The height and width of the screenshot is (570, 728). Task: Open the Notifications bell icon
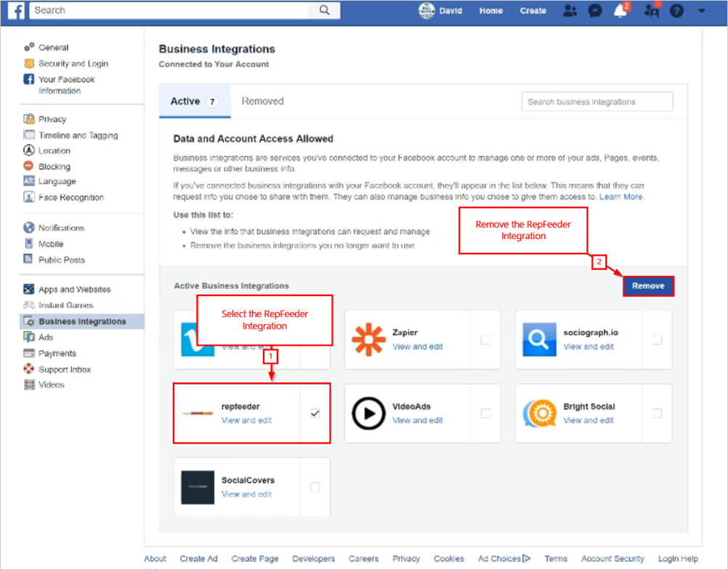pos(620,11)
